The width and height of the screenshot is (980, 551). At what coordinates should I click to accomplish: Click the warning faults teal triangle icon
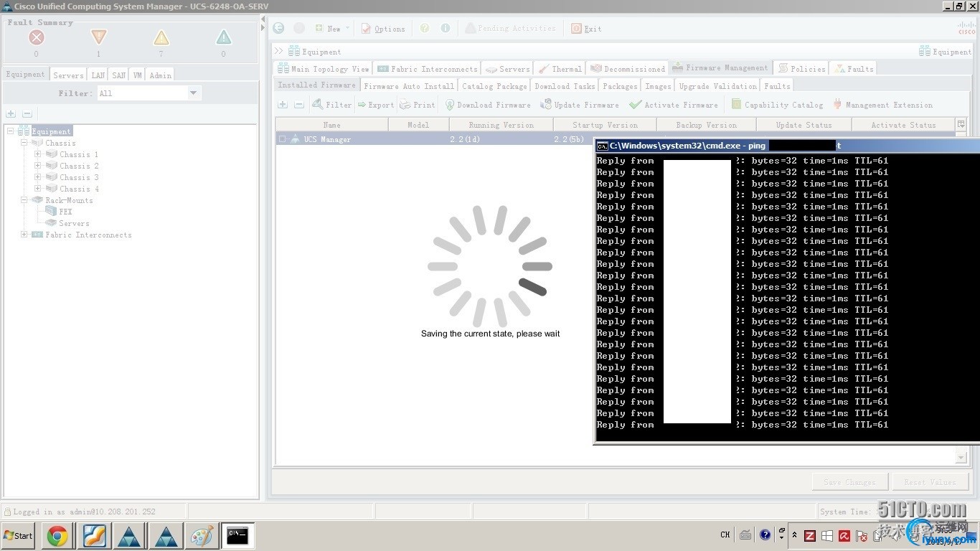(x=224, y=37)
